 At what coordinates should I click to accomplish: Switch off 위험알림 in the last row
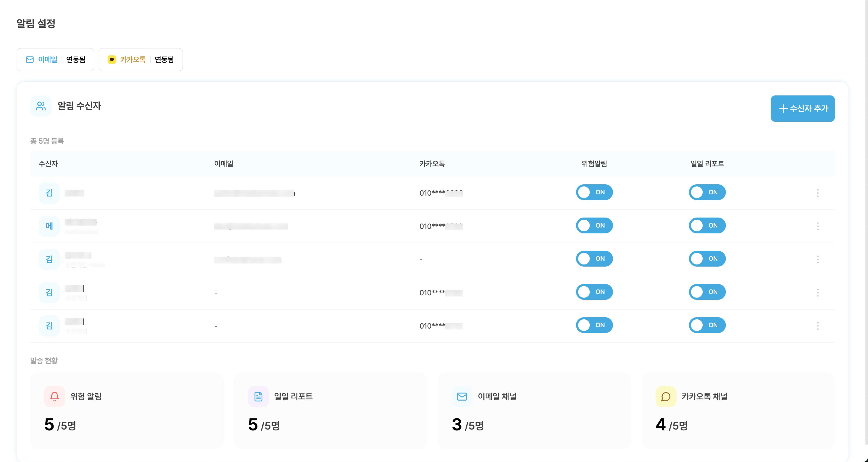tap(594, 325)
